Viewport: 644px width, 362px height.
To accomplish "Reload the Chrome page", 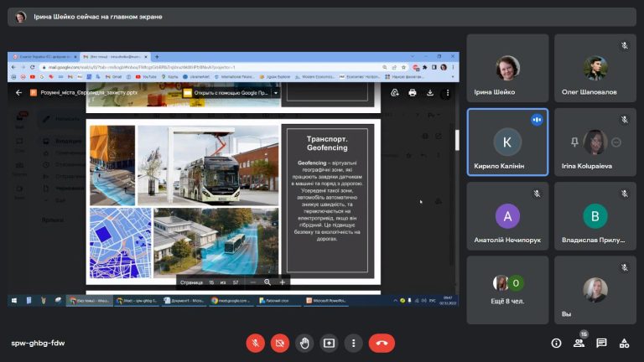I will coord(33,67).
